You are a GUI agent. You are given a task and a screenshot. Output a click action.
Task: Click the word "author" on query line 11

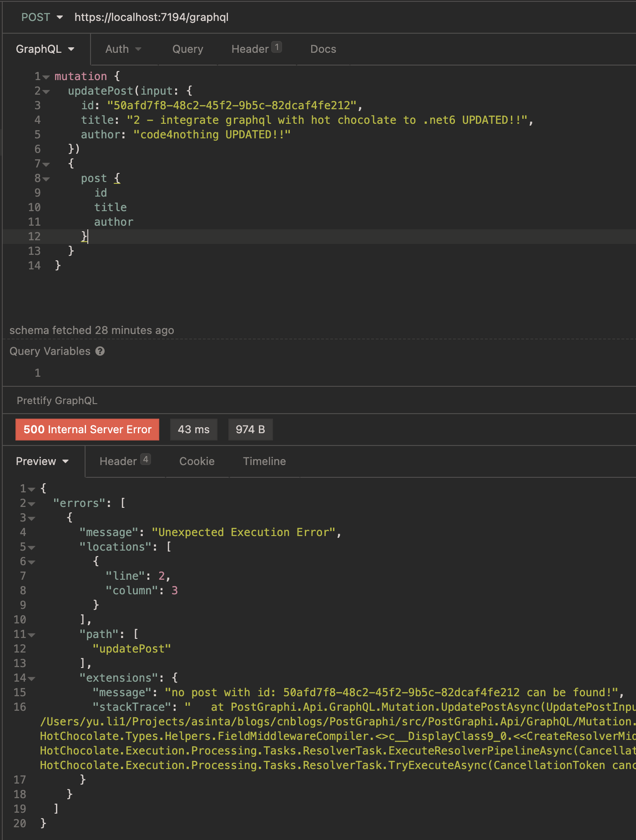coord(114,222)
